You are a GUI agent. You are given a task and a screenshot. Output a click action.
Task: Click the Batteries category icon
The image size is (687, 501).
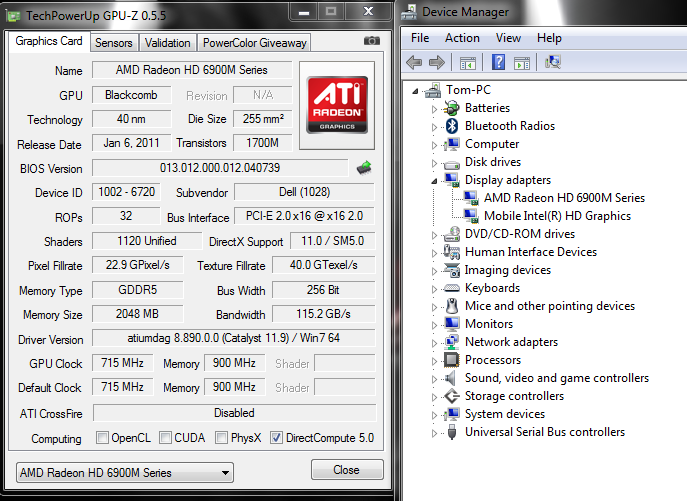[x=452, y=108]
